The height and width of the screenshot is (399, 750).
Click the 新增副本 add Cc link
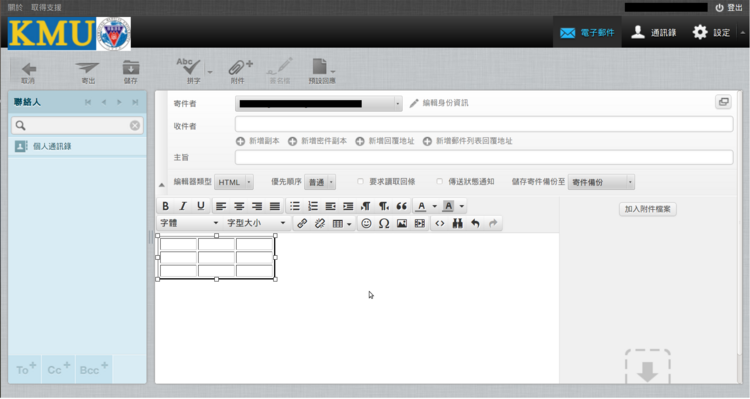(258, 141)
